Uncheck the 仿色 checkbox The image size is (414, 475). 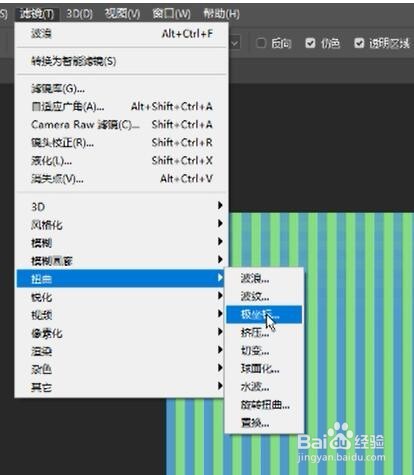310,43
